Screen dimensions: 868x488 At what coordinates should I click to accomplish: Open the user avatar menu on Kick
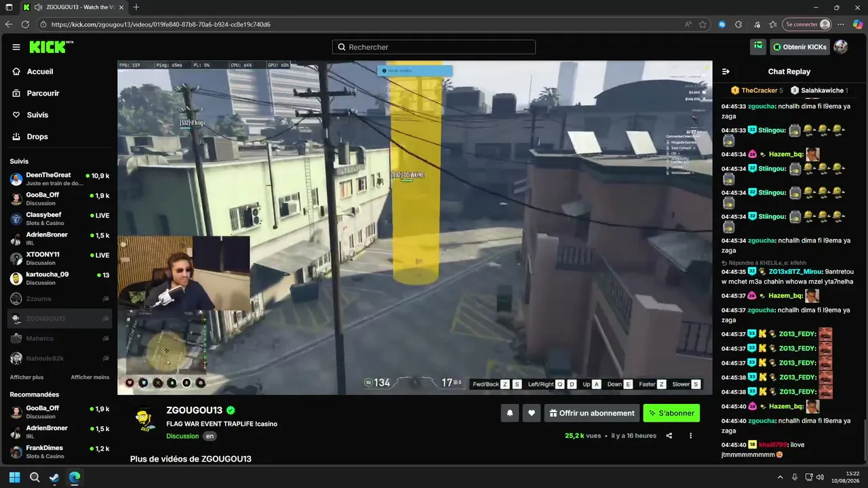[x=841, y=47]
